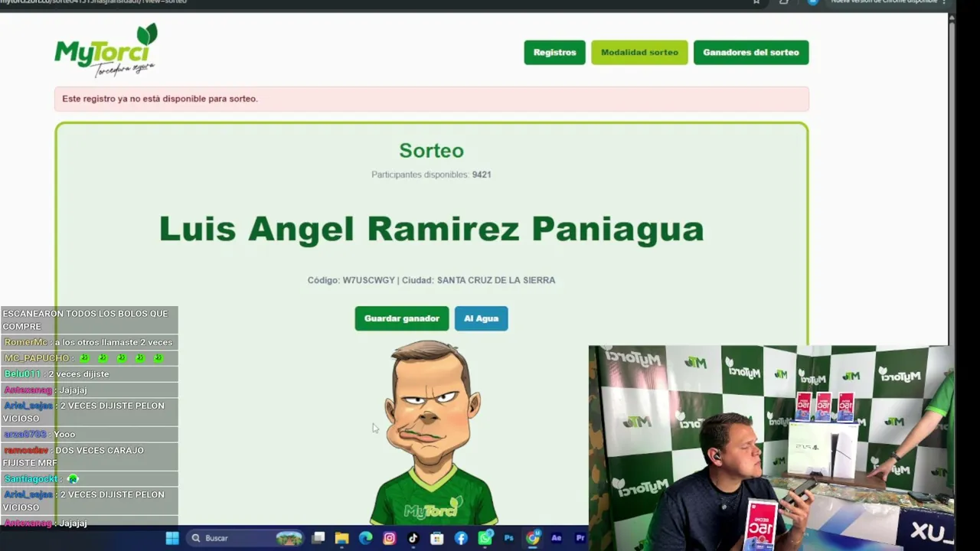Click the winner name Luis Angel Ramirez Paniagua
The width and height of the screenshot is (980, 551).
431,229
